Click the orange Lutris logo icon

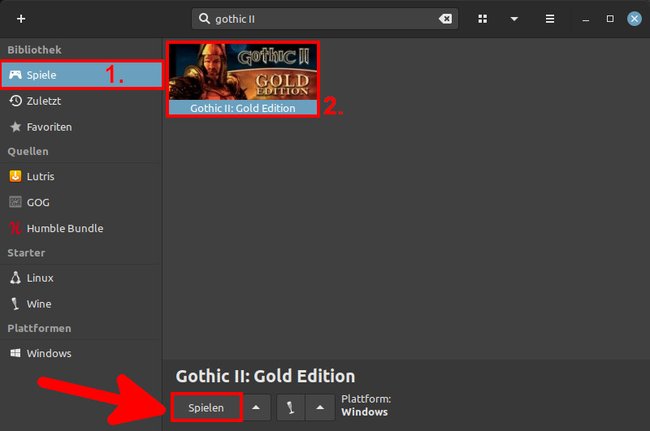15,176
